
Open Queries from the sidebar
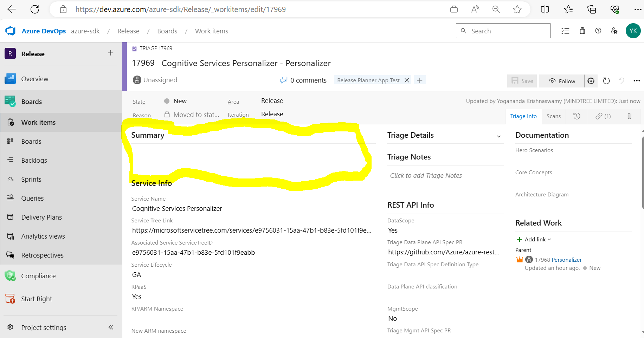(x=32, y=198)
